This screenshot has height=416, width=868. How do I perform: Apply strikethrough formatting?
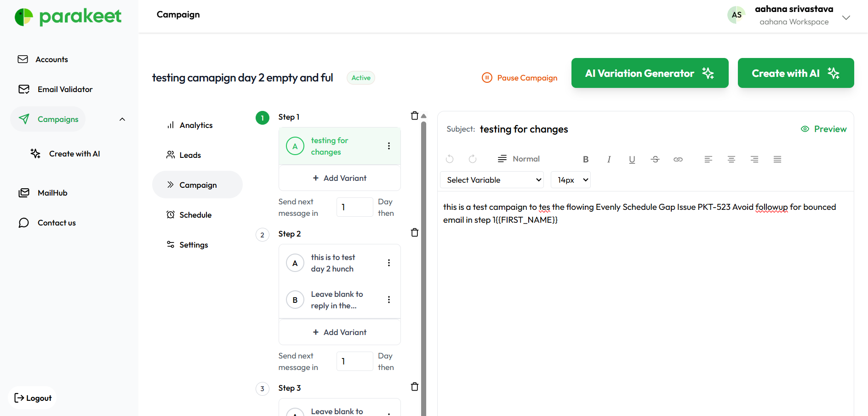[x=655, y=159]
